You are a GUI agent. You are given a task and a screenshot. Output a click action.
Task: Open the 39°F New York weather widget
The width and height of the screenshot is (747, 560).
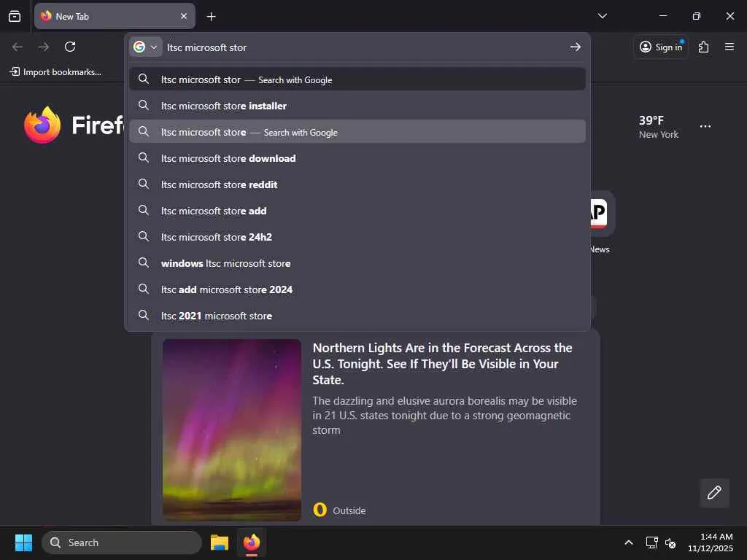pyautogui.click(x=659, y=127)
